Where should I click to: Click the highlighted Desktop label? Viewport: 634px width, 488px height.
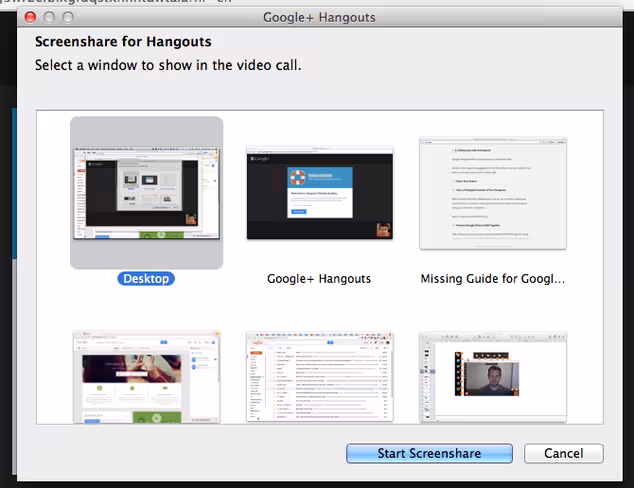coord(146,279)
